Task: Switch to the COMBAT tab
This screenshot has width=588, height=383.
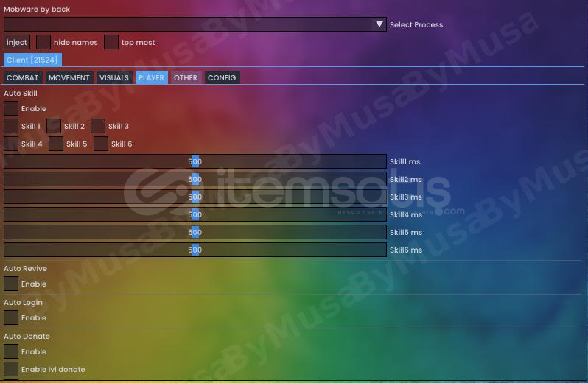Action: pyautogui.click(x=23, y=77)
